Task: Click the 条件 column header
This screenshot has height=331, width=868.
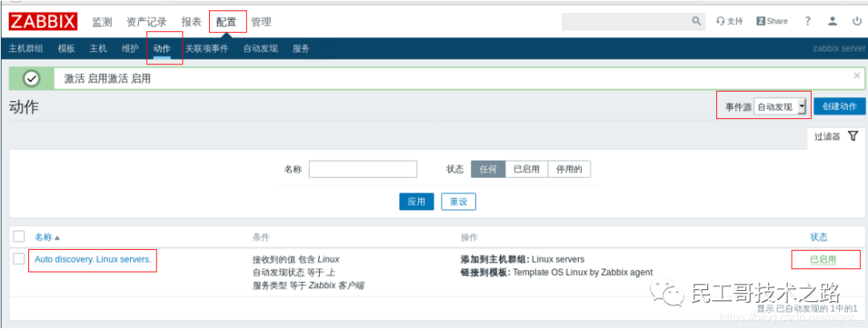Action: [x=260, y=237]
